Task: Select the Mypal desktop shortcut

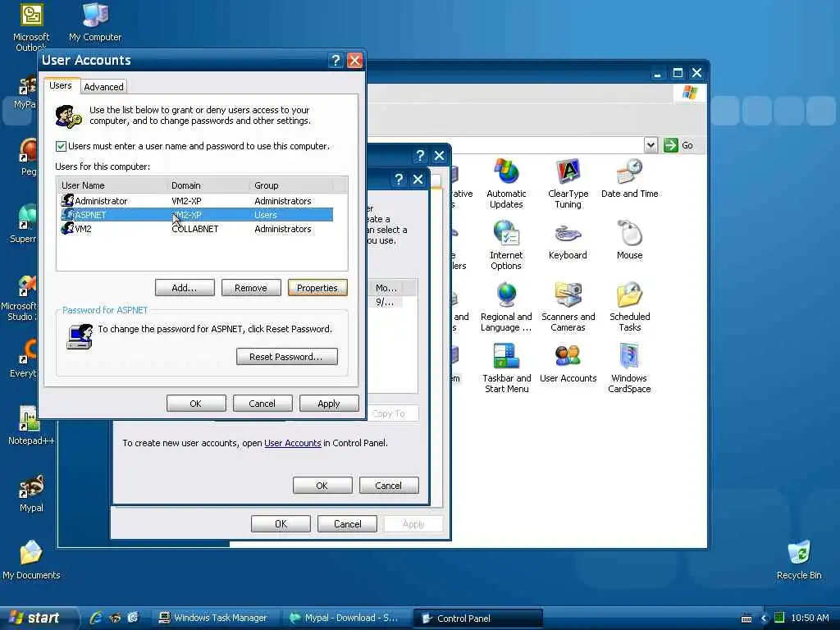Action: coord(31,493)
